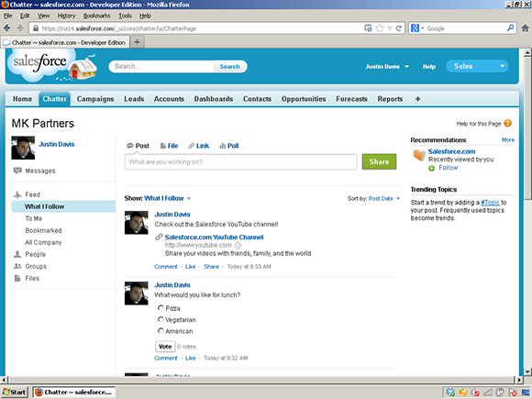Viewport: 532px width, 399px height.
Task: Click the Salesforce search input field
Action: pyautogui.click(x=161, y=66)
